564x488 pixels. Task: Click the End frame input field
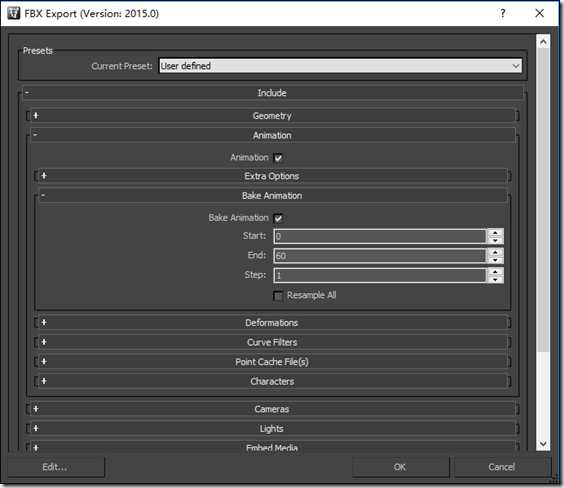(380, 256)
